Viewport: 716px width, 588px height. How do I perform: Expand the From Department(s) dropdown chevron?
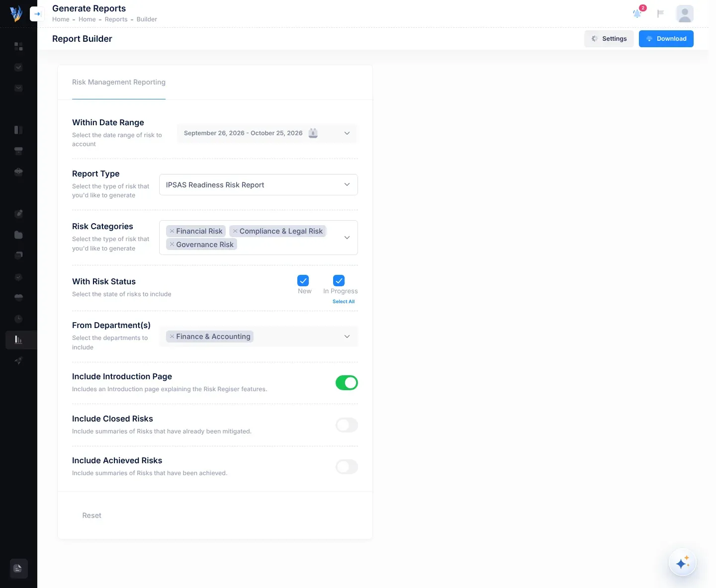pos(347,336)
